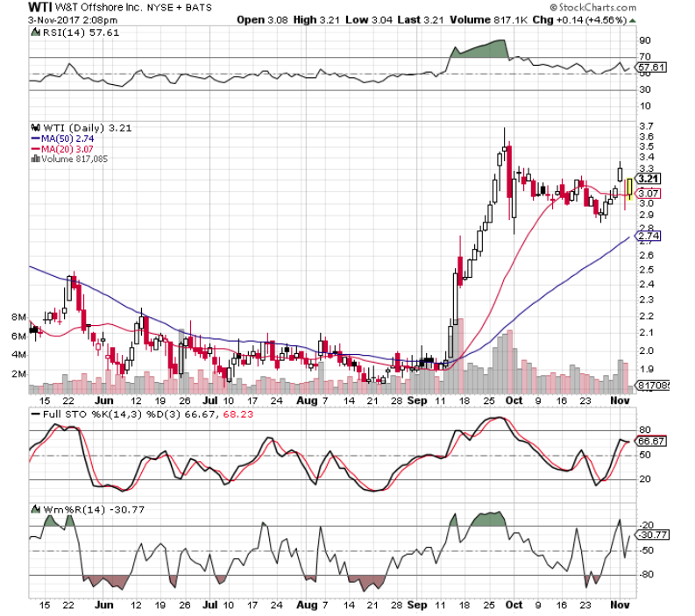Select the Jun label on the date axis
Screen dimensions: 695x616
(104, 604)
